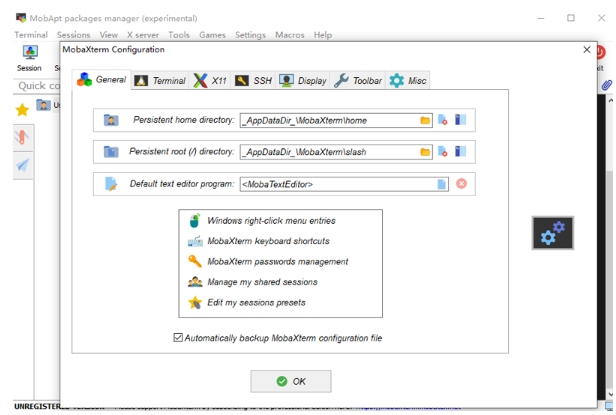The width and height of the screenshot is (616, 415).
Task: Switch to the General configuration tab
Action: [x=101, y=80]
